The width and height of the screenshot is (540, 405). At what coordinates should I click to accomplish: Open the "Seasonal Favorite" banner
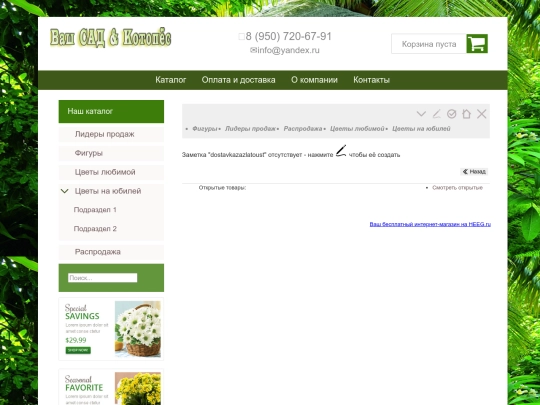point(111,387)
